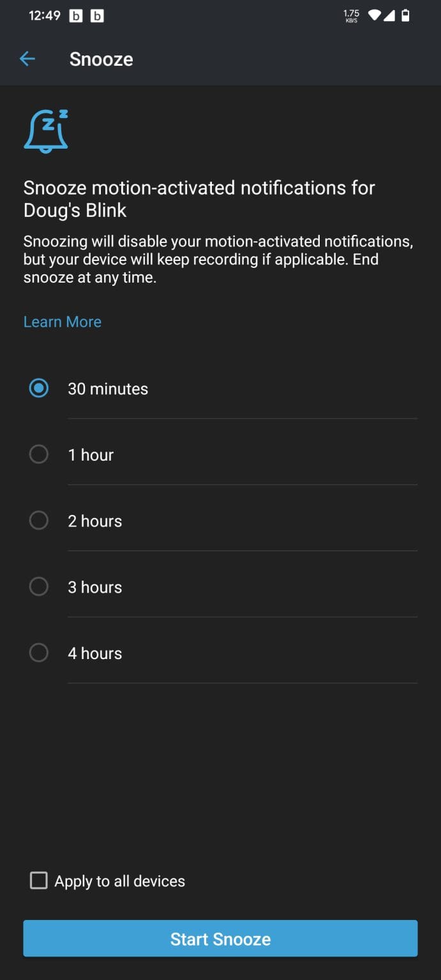Tap the KB/s network speed indicator
Viewport: 441px width, 980px height.
351,16
